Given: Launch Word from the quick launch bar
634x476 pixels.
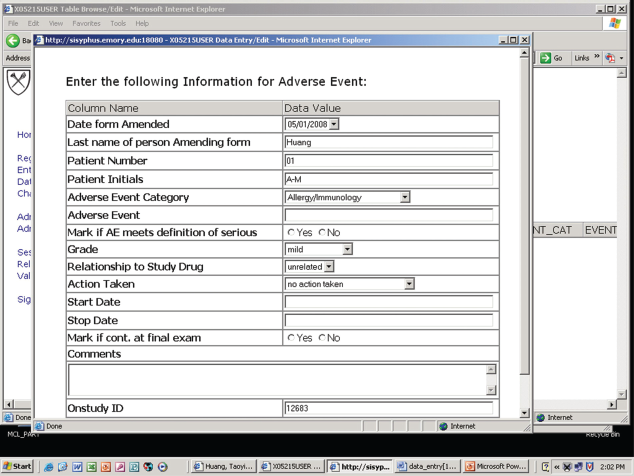Looking at the screenshot, I should click(77, 467).
